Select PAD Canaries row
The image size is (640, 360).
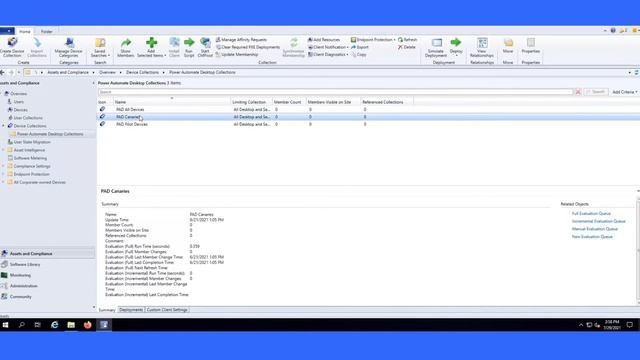point(367,117)
